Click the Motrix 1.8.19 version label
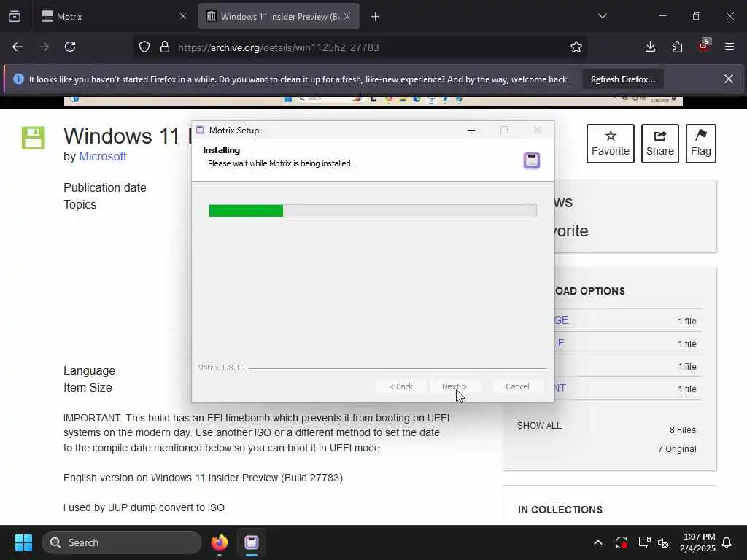Viewport: 747px width, 560px height. [x=220, y=367]
